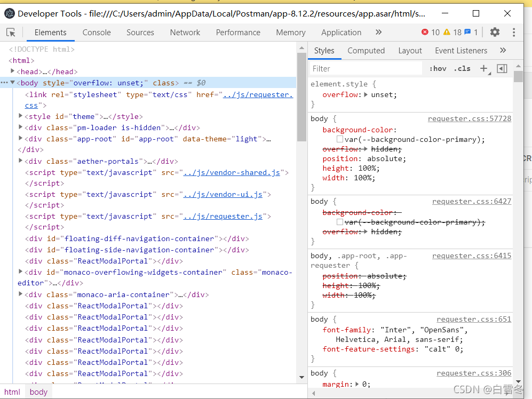Open ../js/vendor-ui.js script link
Image resolution: width=532 pixels, height=399 pixels.
point(223,194)
